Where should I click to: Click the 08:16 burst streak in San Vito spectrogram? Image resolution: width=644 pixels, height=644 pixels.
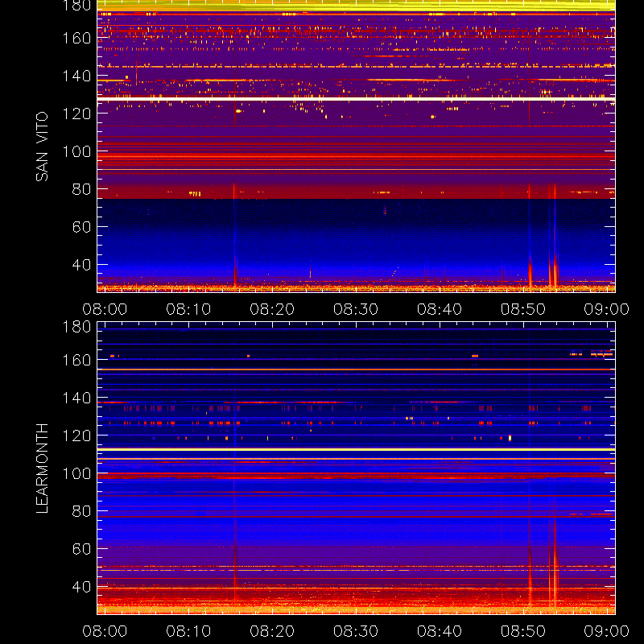(235, 234)
